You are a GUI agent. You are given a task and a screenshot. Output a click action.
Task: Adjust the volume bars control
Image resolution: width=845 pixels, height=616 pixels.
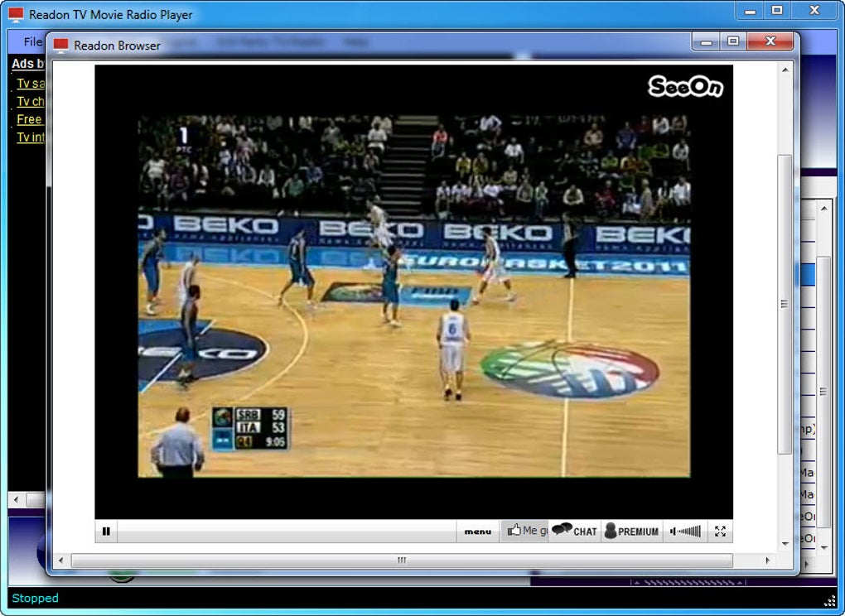[685, 532]
